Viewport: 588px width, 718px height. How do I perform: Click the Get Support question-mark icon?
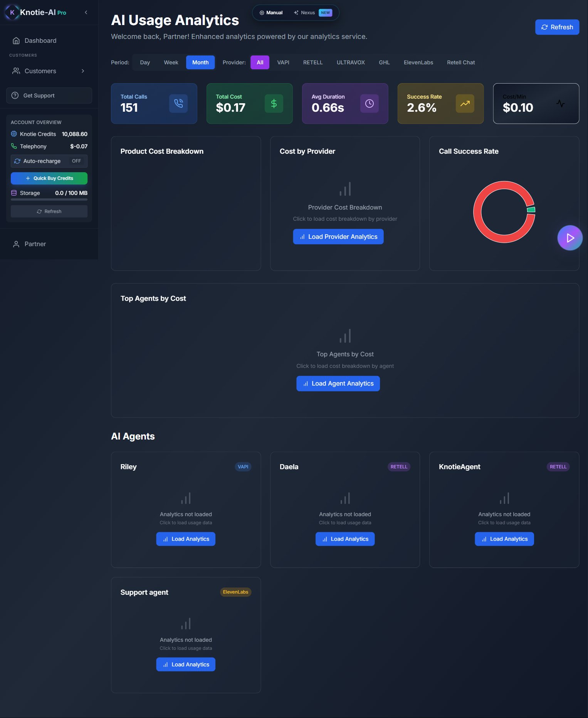pos(15,96)
